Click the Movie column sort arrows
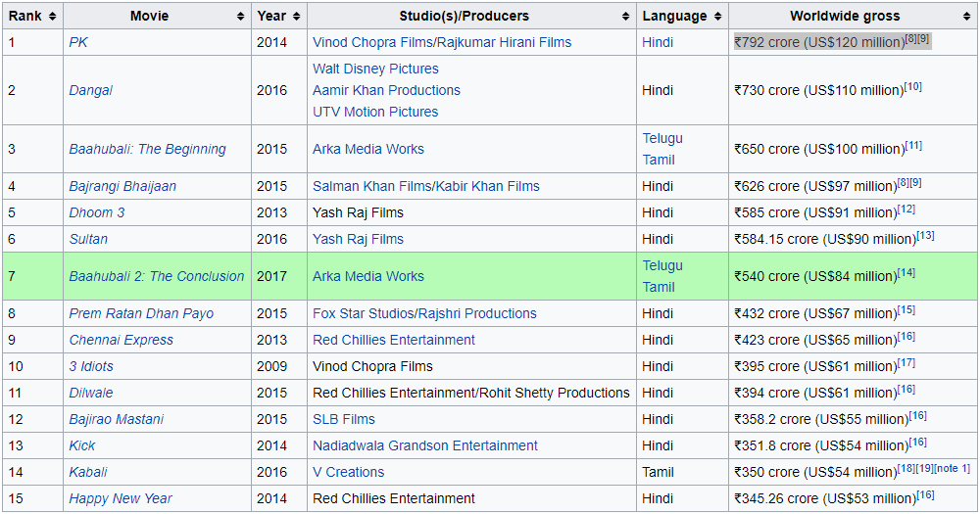The width and height of the screenshot is (980, 514). (240, 17)
